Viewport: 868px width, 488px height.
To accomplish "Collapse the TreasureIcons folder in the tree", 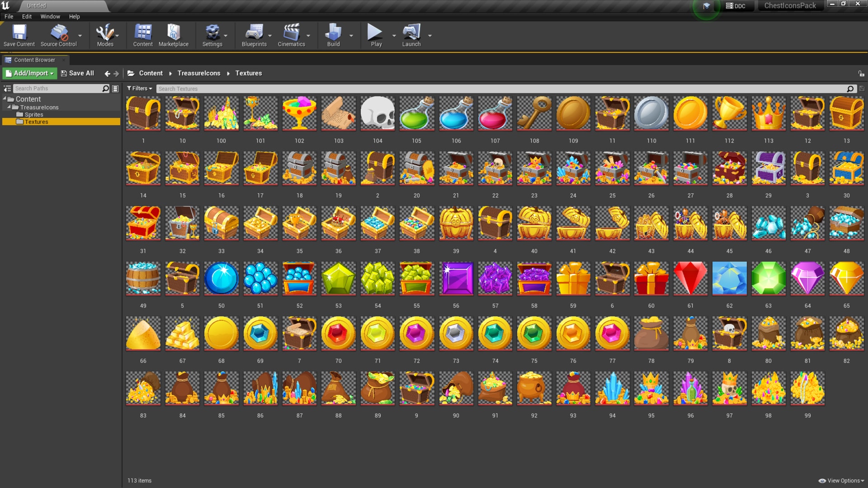I will click(8, 107).
